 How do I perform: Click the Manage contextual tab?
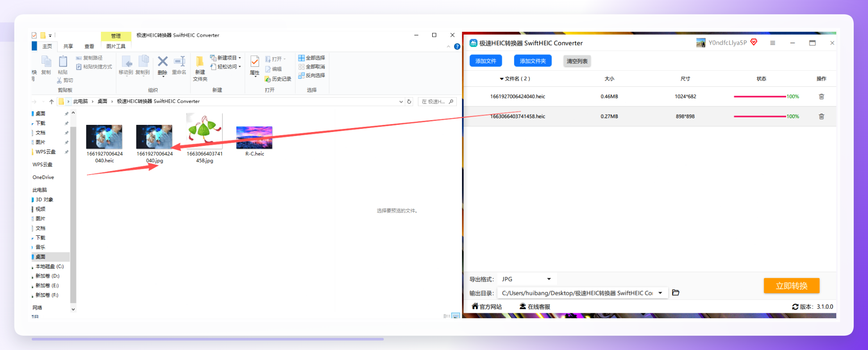(116, 36)
